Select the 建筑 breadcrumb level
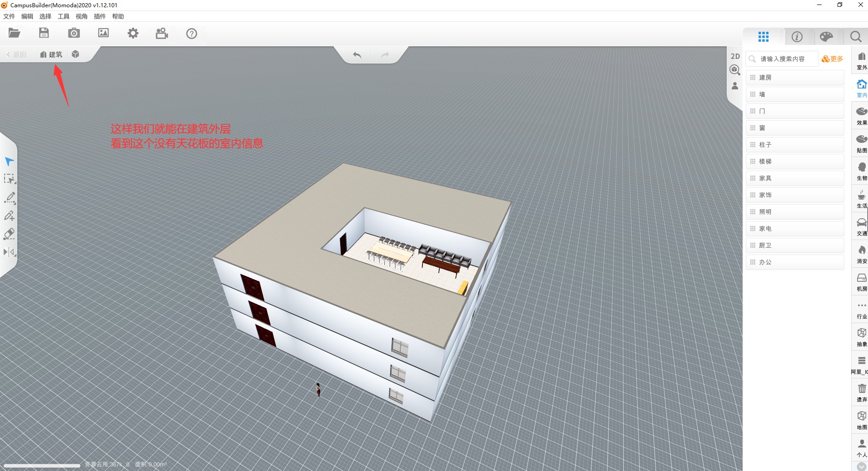This screenshot has width=868, height=471. (51, 54)
